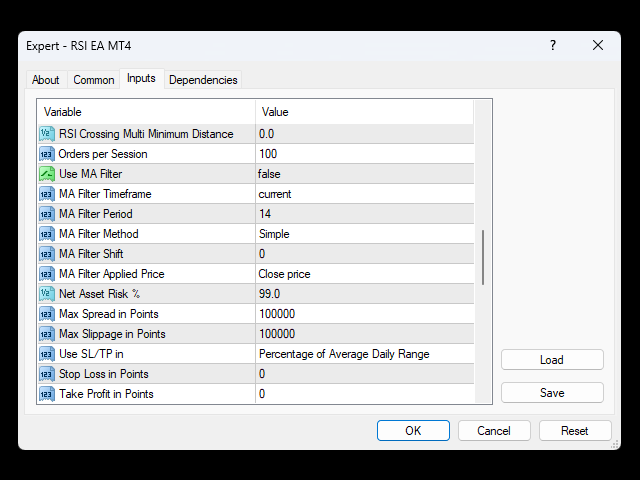
Task: Click the Reset button
Action: [575, 431]
